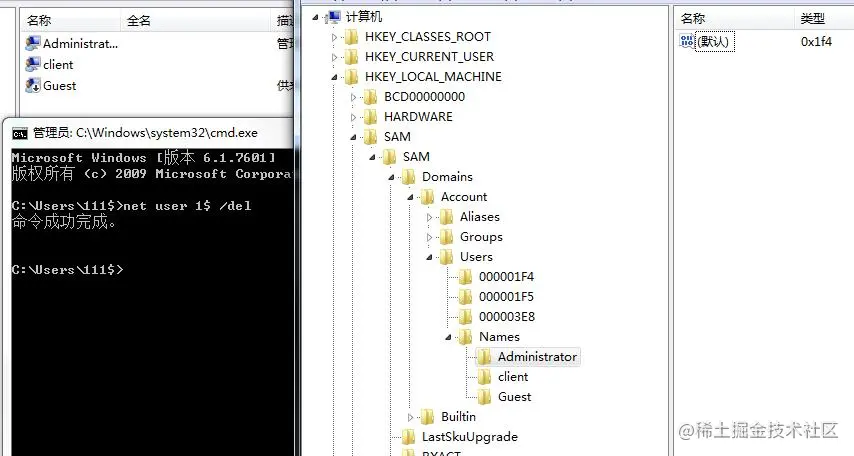Click the 0x1f4 type value
The image size is (854, 456).
coord(816,41)
